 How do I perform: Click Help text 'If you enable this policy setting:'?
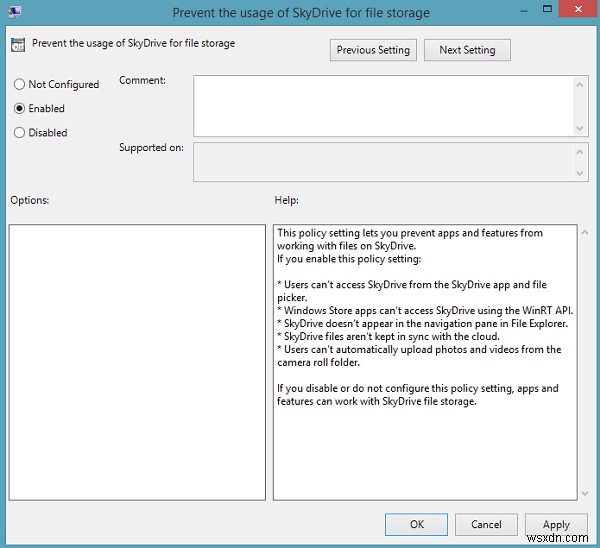(x=349, y=259)
